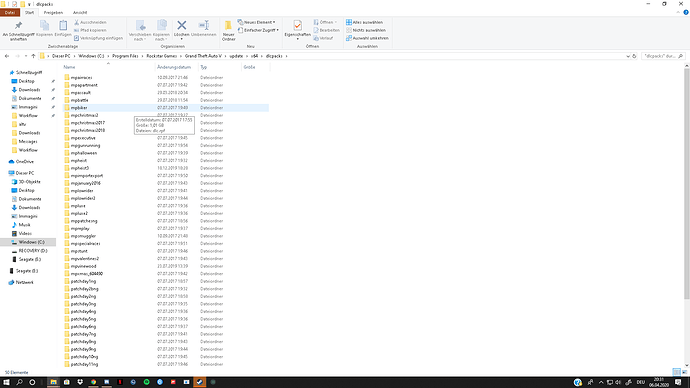
Task: Select Dieser PC in the navigation pane
Action: click(x=24, y=173)
